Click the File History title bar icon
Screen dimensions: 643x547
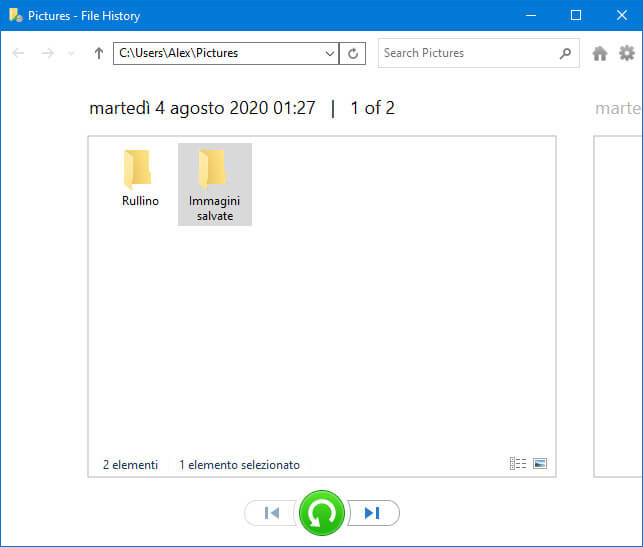point(16,16)
